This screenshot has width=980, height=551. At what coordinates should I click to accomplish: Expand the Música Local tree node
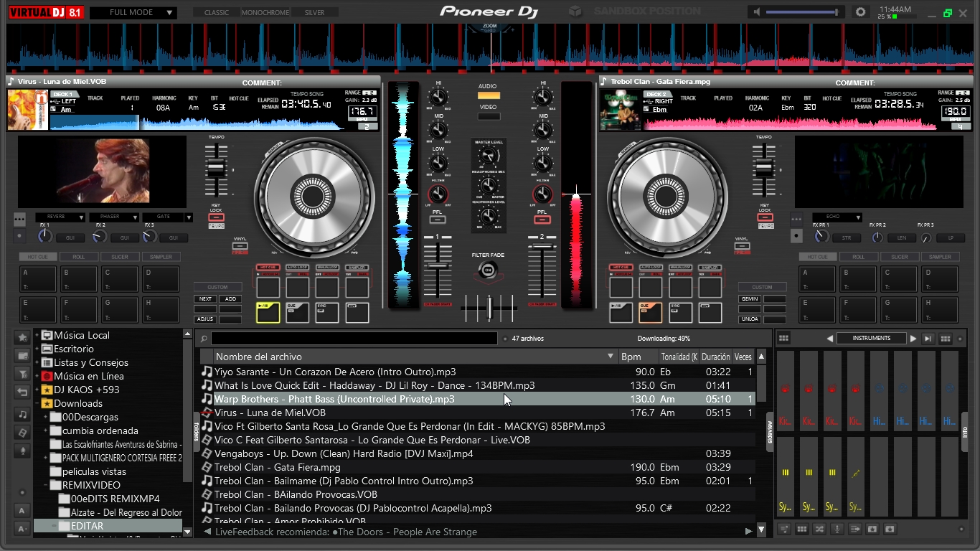pos(39,335)
